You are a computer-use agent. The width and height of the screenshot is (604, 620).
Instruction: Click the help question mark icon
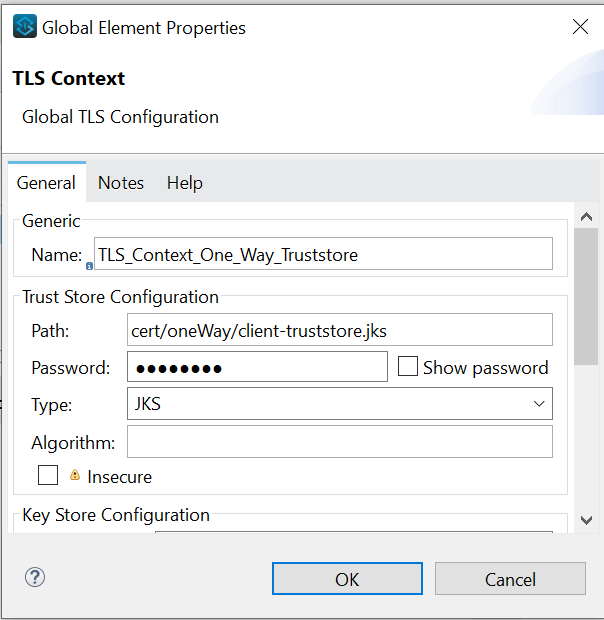coord(35,577)
